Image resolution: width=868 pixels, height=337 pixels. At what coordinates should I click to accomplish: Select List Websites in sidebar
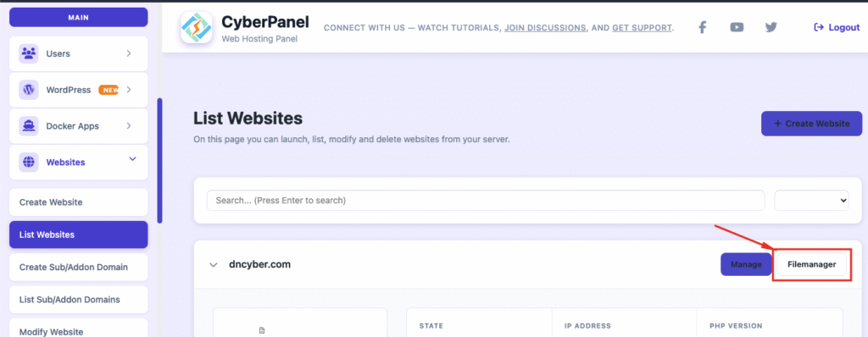pyautogui.click(x=79, y=235)
